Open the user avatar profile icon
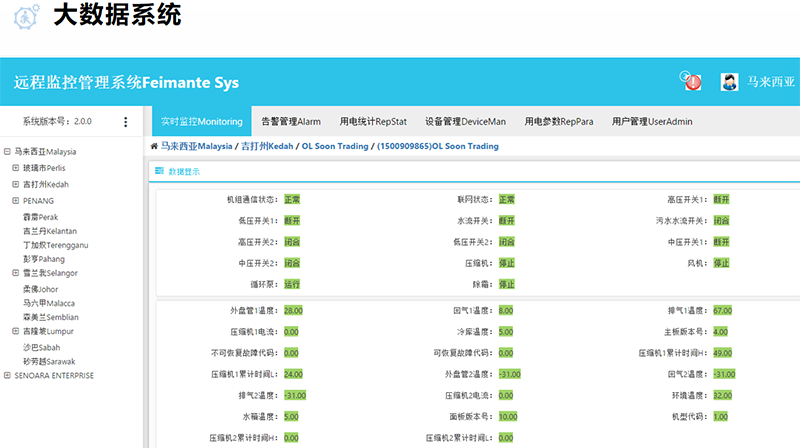800x448 pixels. pos(730,82)
